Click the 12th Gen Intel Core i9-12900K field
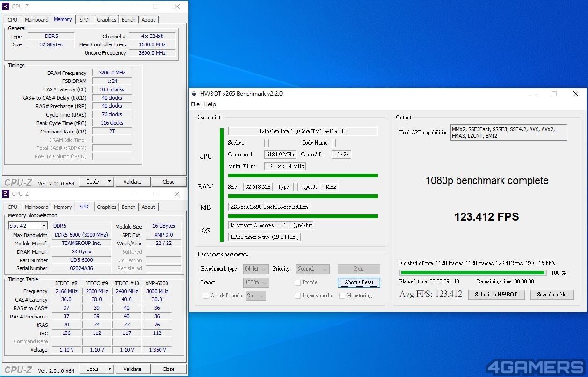The height and width of the screenshot is (377, 588). tap(303, 131)
